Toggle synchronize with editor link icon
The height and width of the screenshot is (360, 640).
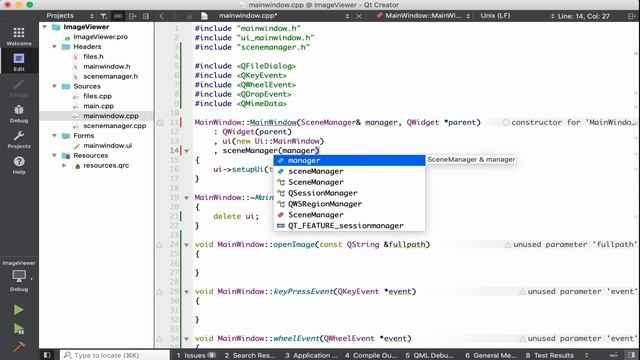coord(118,16)
